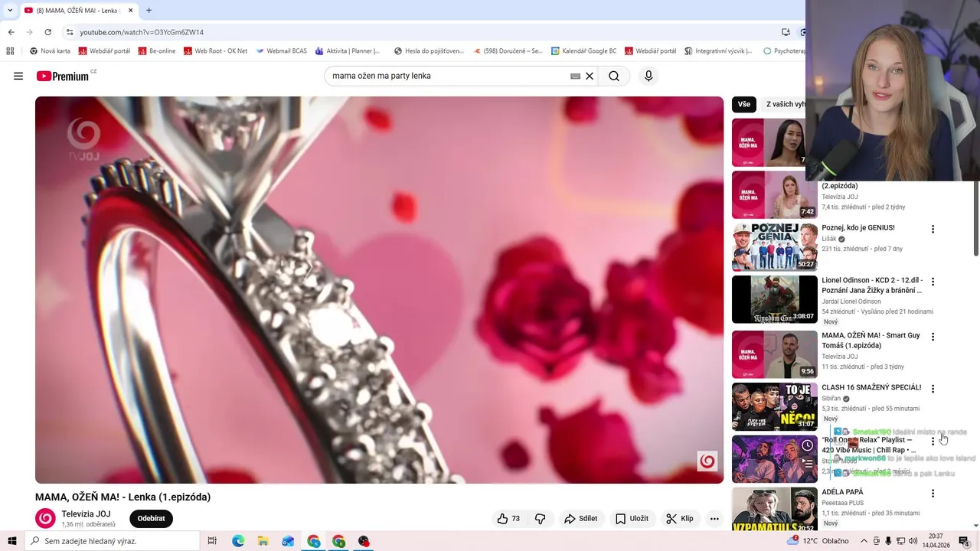Open the browser apps grid shortcut
This screenshot has width=980, height=551.
[10, 51]
